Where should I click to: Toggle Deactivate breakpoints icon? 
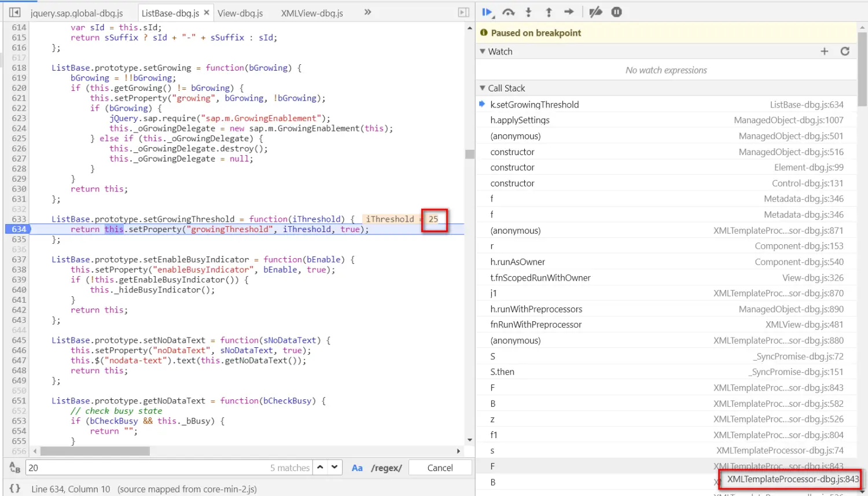coord(595,12)
